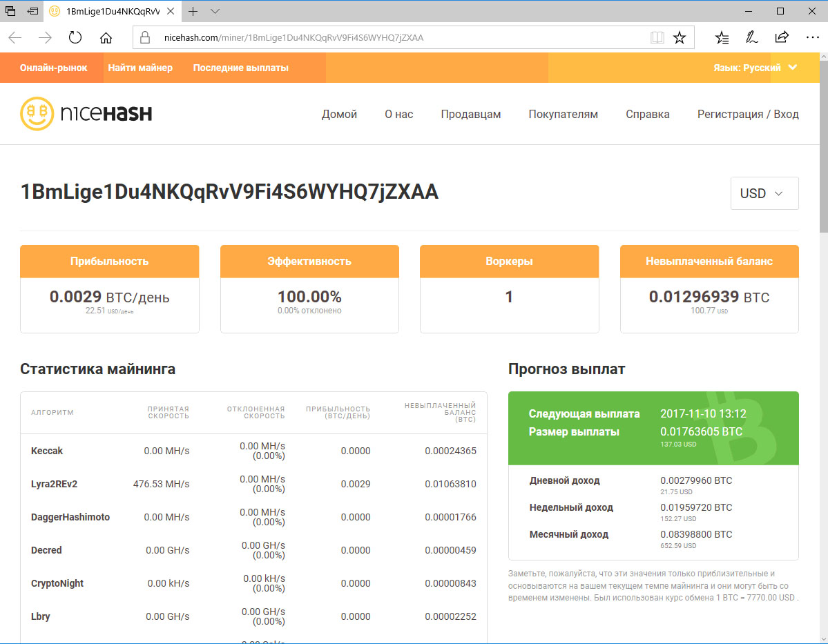Viewport: 828px width, 644px height.
Task: Click the Lbry algorithm row name
Action: point(40,616)
